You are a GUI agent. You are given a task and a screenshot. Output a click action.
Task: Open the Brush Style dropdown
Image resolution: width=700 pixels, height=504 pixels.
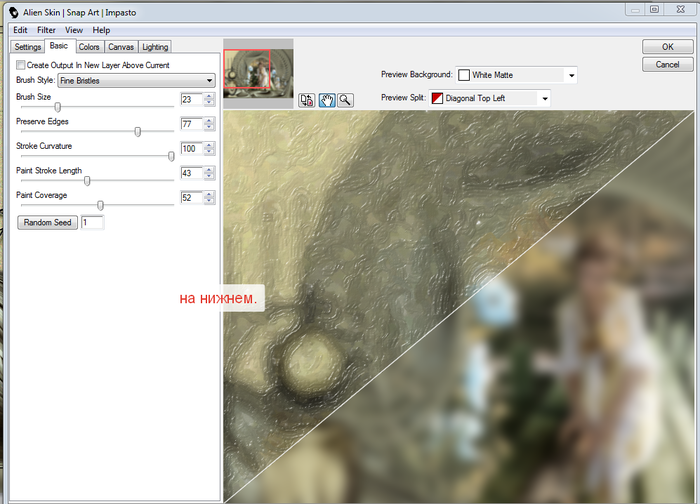coord(137,81)
